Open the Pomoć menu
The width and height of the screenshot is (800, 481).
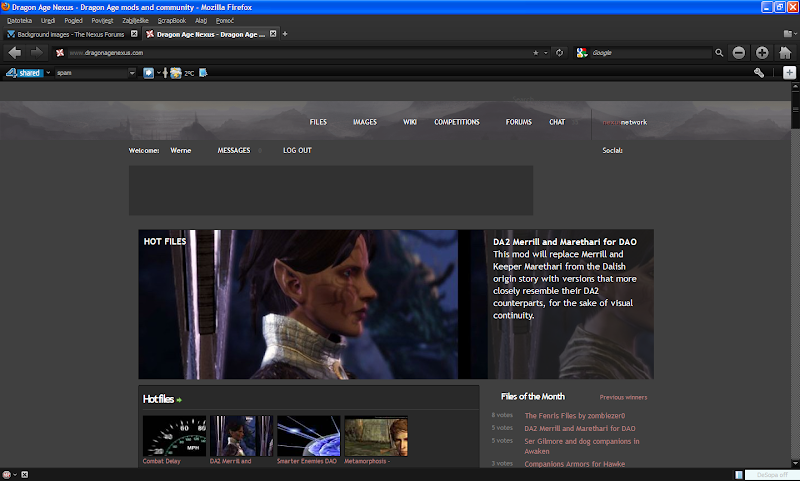tap(224, 20)
